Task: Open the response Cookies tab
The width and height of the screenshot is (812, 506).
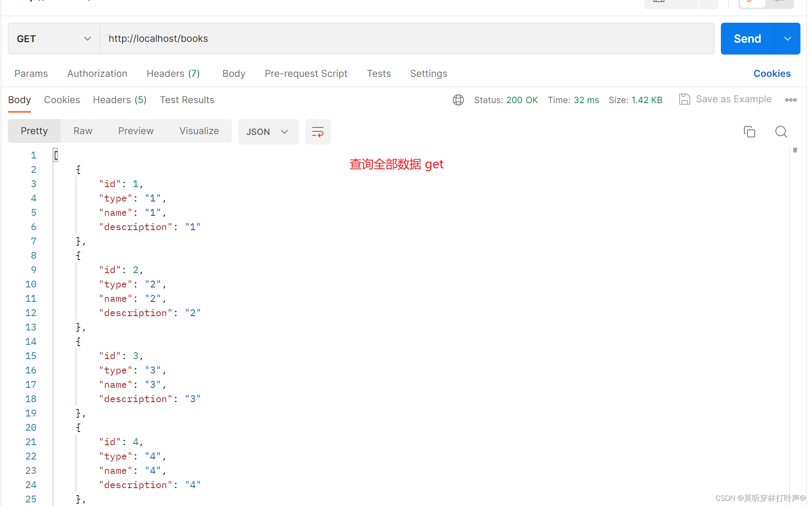Action: [x=62, y=100]
